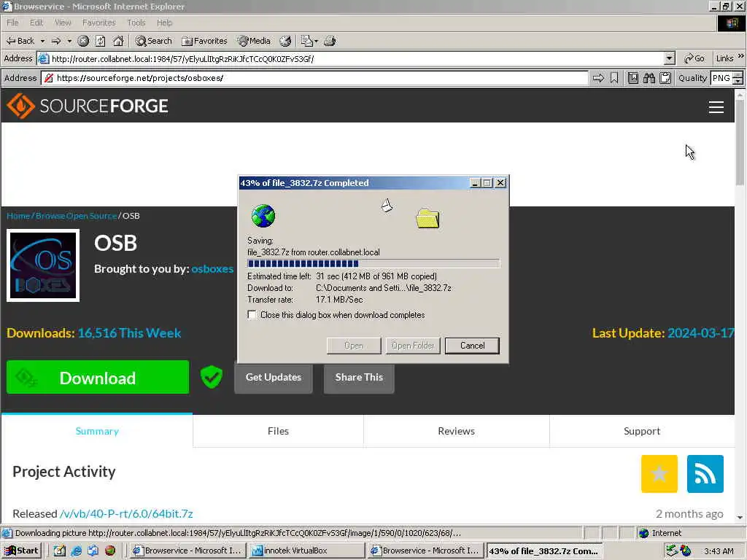Open the View menu
This screenshot has height=560, width=747.
pos(63,23)
